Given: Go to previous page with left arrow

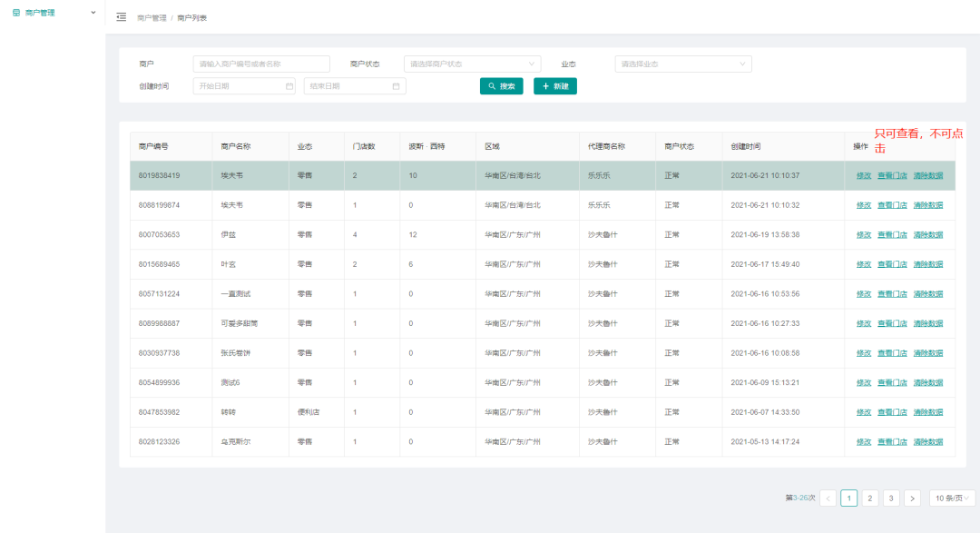Looking at the screenshot, I should click(828, 498).
